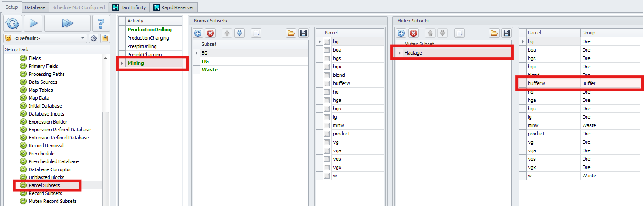The height and width of the screenshot is (206, 644).
Task: Click the Haulage row indicator arrow
Action: (399, 53)
